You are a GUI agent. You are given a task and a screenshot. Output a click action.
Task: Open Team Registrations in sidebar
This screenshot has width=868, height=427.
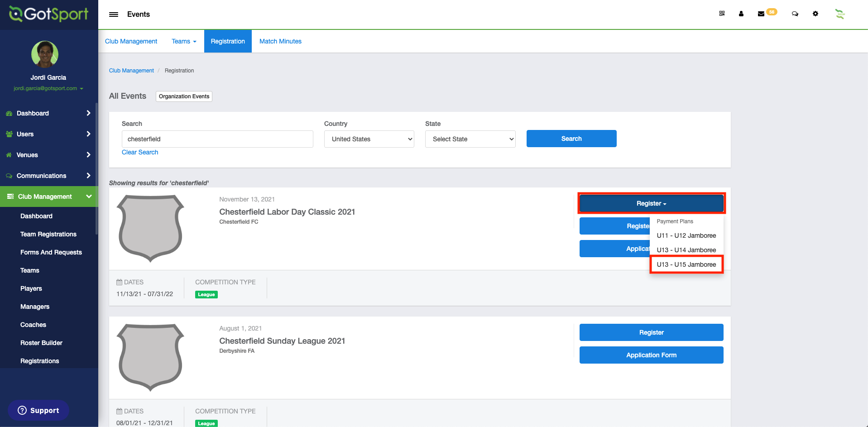click(48, 234)
